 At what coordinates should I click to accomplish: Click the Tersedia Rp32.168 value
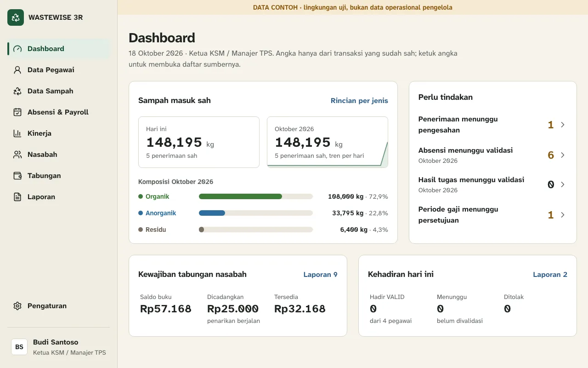(x=300, y=309)
